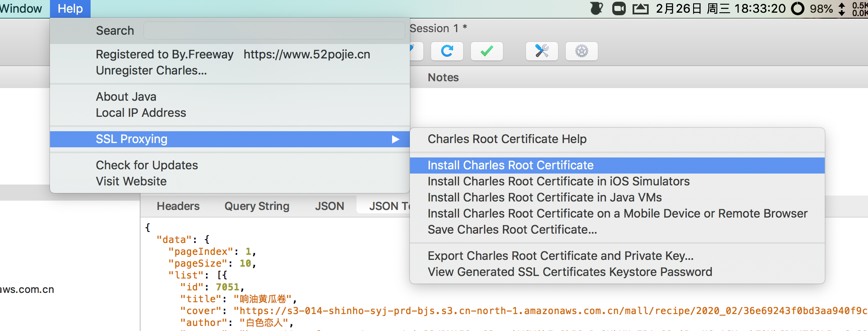The image size is (868, 331).
Task: Open the Window menu
Action: (21, 8)
